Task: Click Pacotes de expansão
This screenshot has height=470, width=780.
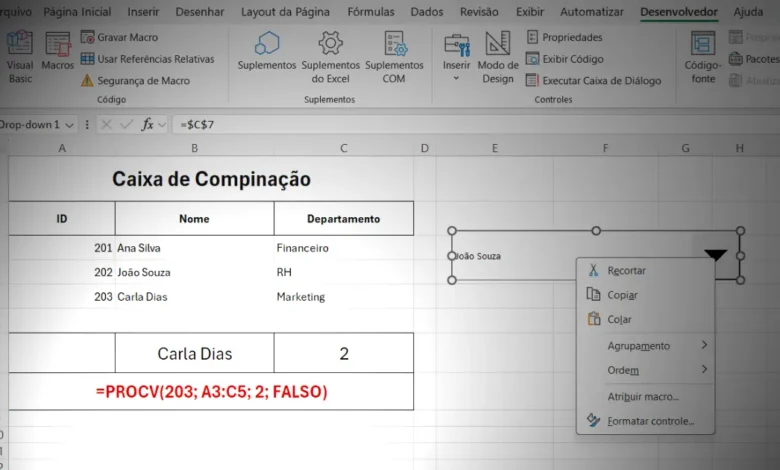Action: [x=754, y=59]
